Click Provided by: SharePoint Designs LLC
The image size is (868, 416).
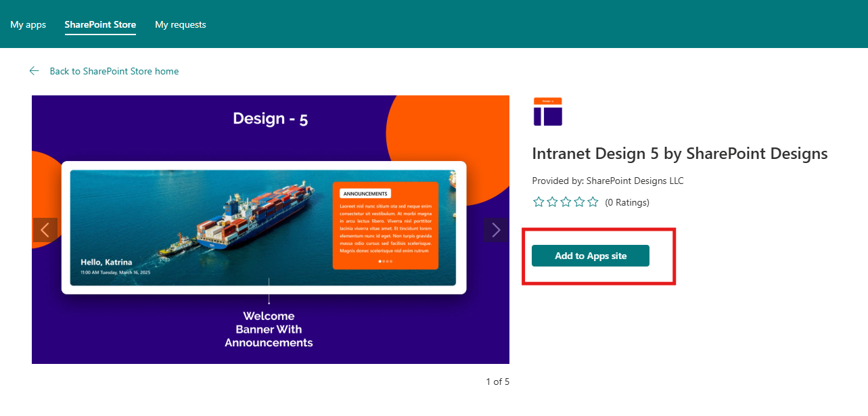[x=608, y=181]
